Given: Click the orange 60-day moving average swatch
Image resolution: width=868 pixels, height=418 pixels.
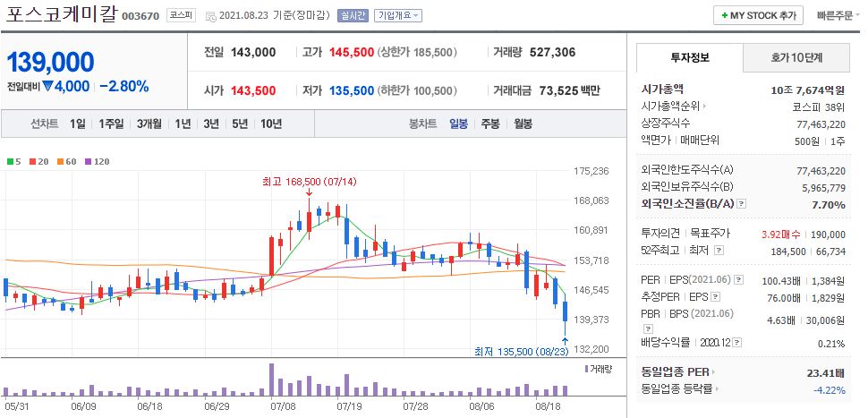Looking at the screenshot, I should coord(60,162).
